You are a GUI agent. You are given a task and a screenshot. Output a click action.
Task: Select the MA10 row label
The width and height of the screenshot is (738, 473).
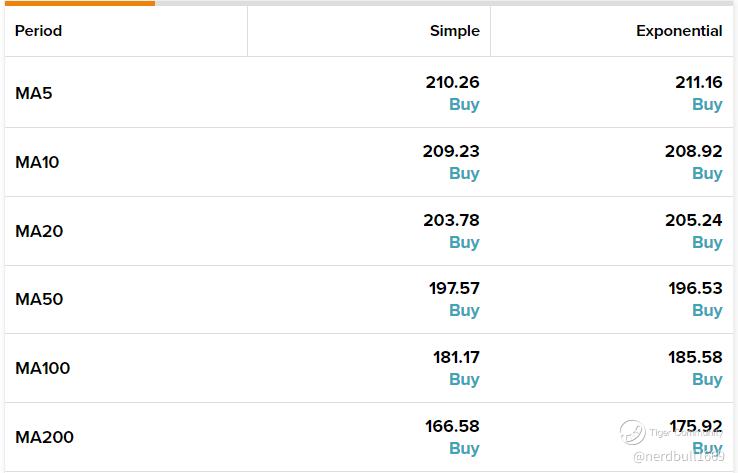[37, 162]
